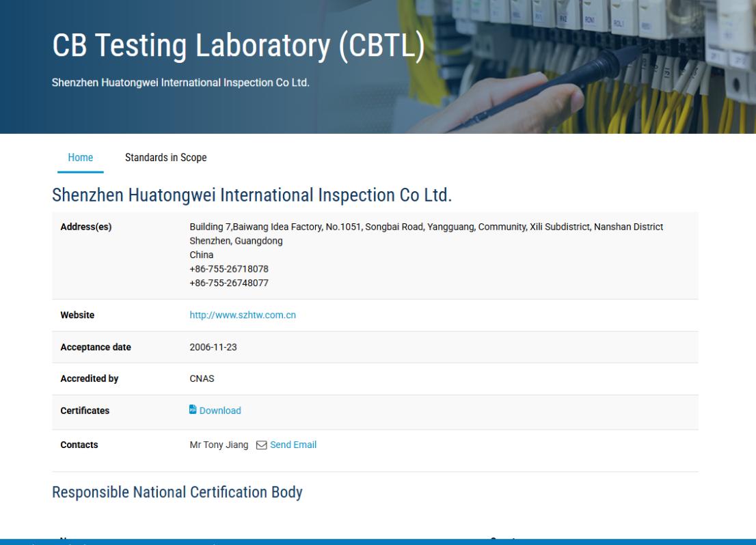Click the Address(es) row label
The width and height of the screenshot is (756, 545).
coord(86,227)
